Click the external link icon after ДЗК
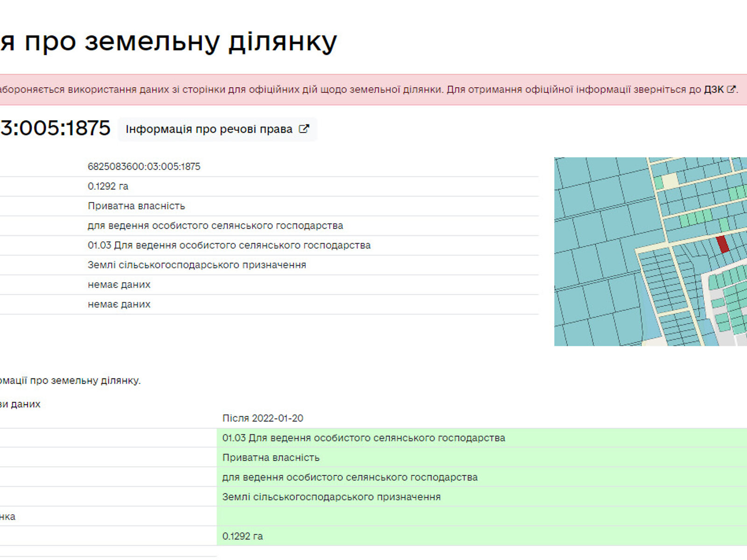The height and width of the screenshot is (560, 747). (x=731, y=89)
